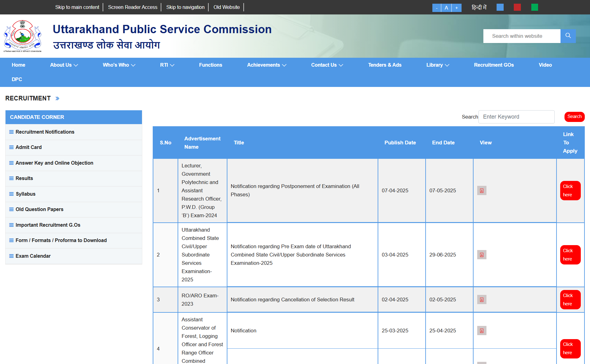The image size is (590, 364).
Task: Decrease font size with minus button
Action: click(436, 8)
